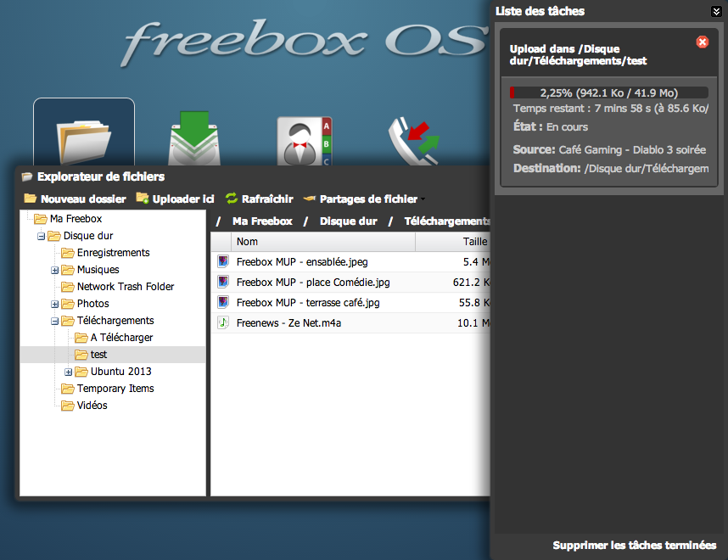728x560 pixels.
Task: Select file Freebox MUP - place Comédie.jpg
Action: coord(350,283)
